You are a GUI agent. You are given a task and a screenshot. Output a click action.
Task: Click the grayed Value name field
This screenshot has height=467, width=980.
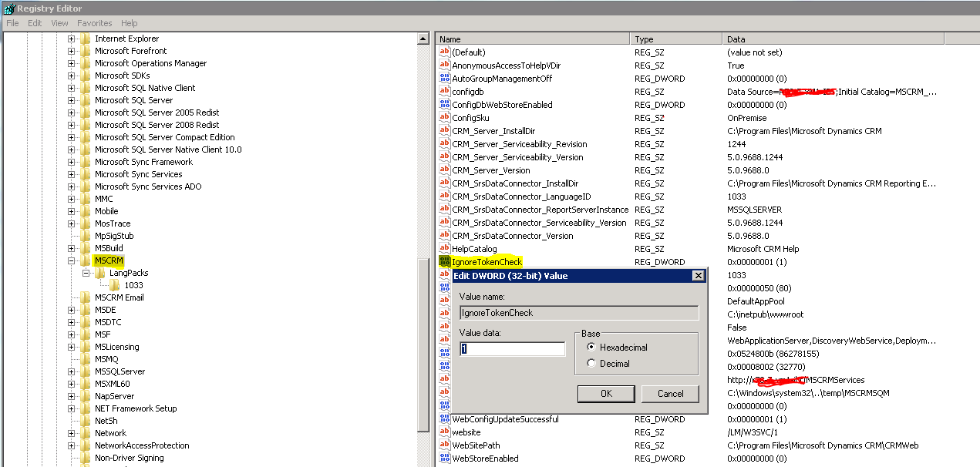point(579,313)
